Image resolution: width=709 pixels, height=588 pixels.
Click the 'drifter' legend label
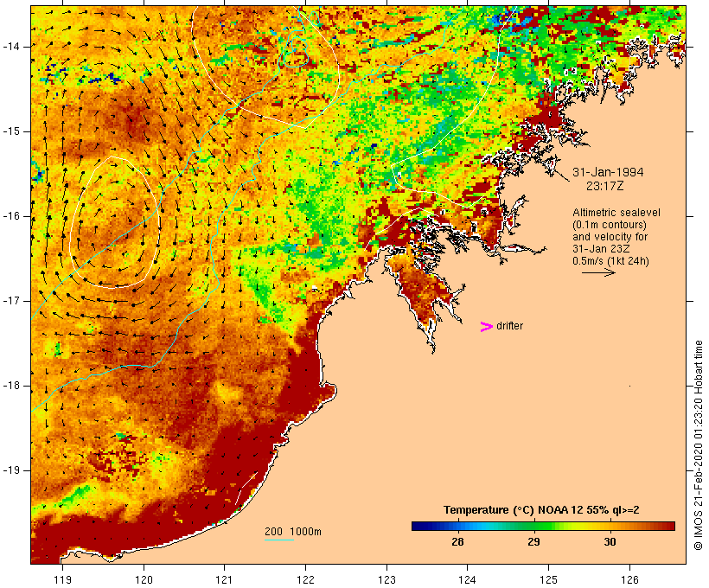(x=509, y=326)
